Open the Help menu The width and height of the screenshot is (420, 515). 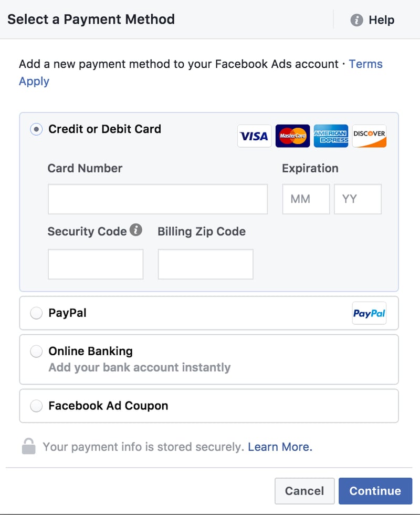(382, 20)
